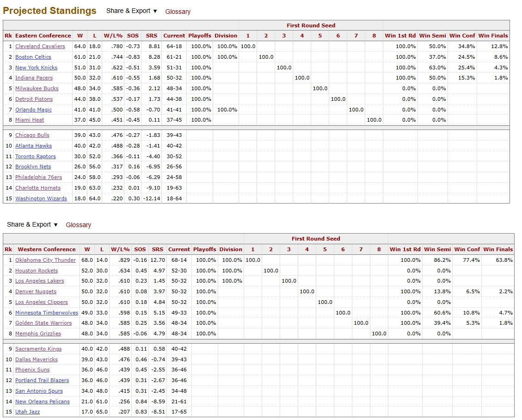Open the Glossary link above the Eastern table
Viewport: 522px width, 420px height.
[178, 12]
